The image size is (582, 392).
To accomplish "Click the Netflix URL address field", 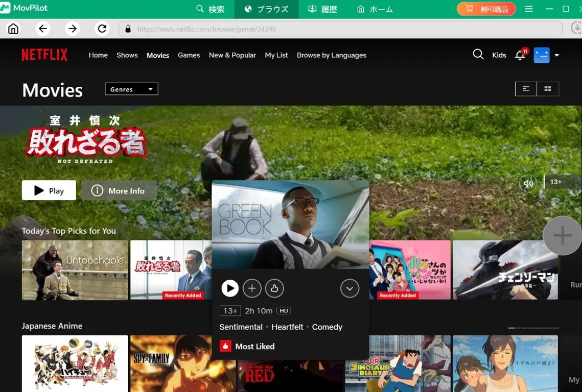I will click(x=340, y=29).
